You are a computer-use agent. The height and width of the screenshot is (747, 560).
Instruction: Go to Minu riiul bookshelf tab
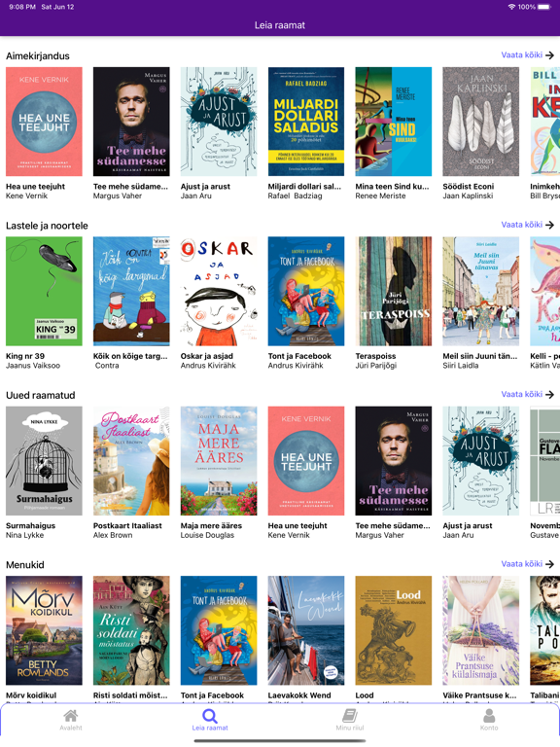click(350, 720)
